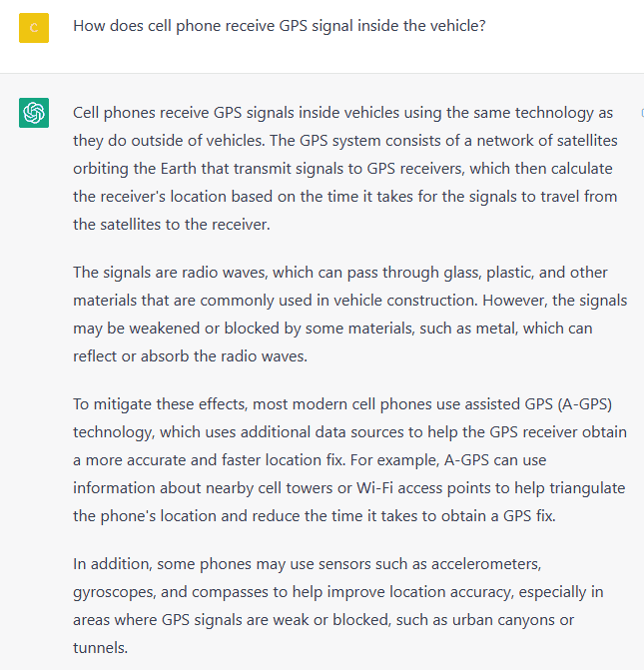644x670 pixels.
Task: Click the user question about GPS signal inside vehicle
Action: click(x=280, y=26)
